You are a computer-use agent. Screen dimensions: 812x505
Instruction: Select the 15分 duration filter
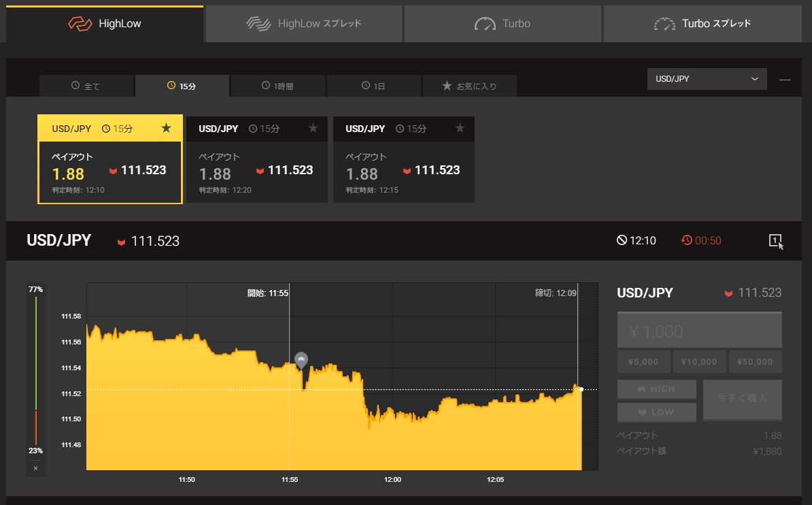click(x=182, y=86)
